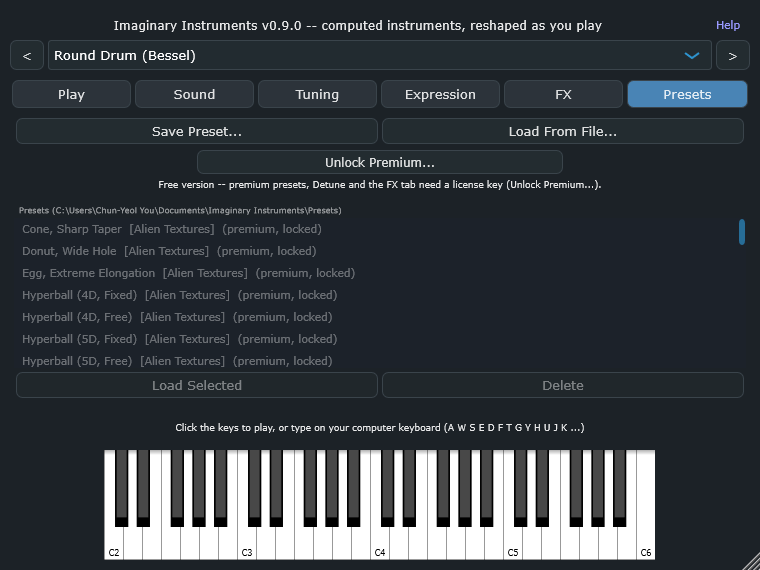Click Load From File... button
Viewport: 760px width, 570px height.
pos(563,131)
